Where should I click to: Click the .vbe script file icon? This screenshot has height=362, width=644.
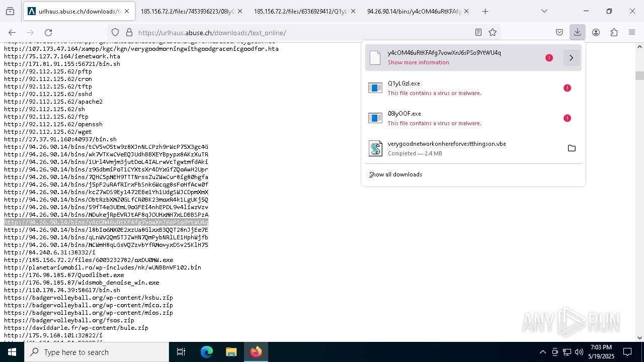(x=375, y=148)
